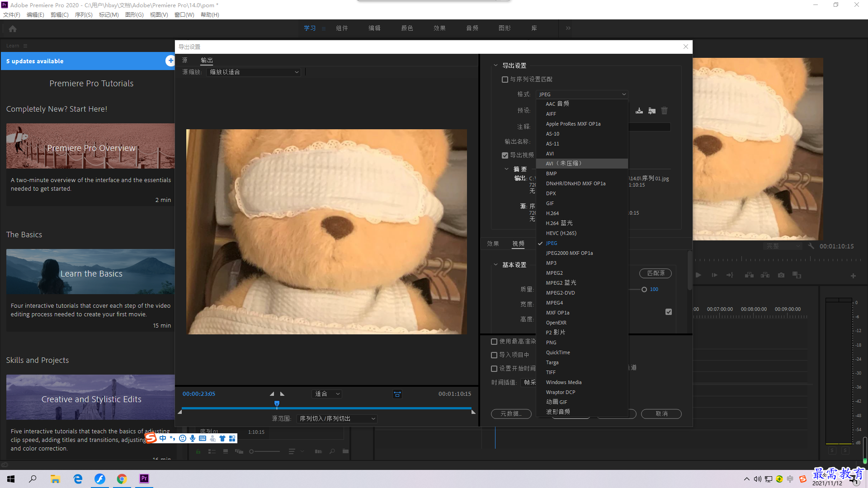Image resolution: width=868 pixels, height=488 pixels.
Task: Switch to the source tab
Action: point(184,60)
